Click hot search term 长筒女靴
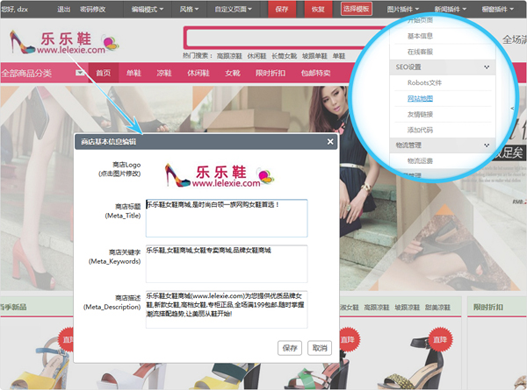 284,56
